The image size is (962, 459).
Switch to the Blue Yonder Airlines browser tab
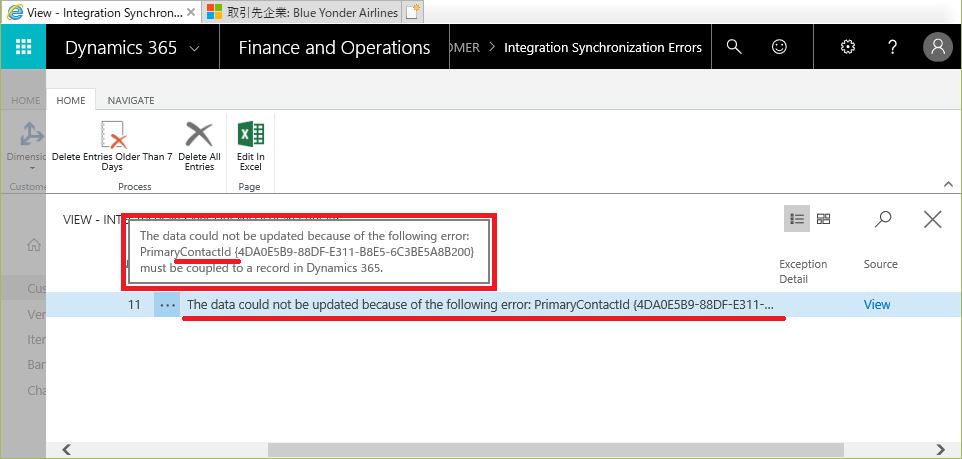(302, 12)
